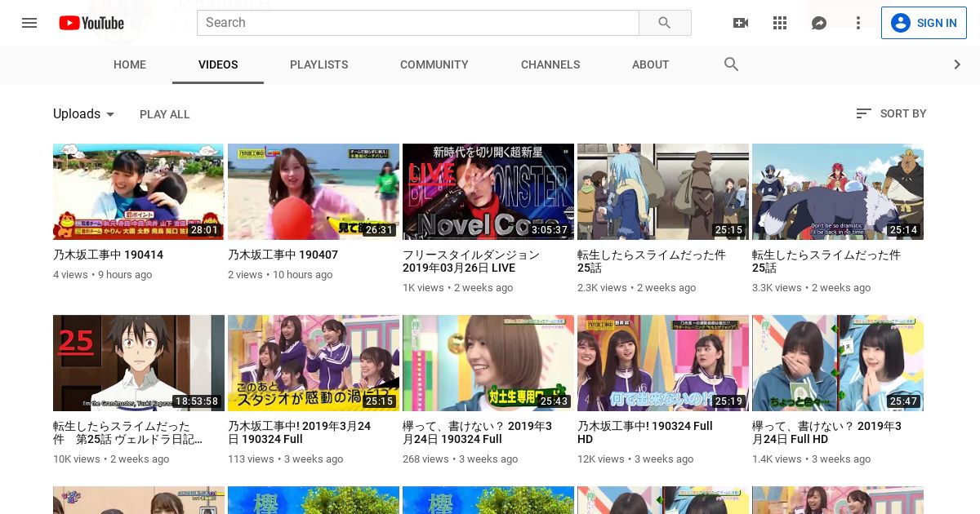The width and height of the screenshot is (980, 514).
Task: Open the YouTube apps grid icon
Action: 780,23
